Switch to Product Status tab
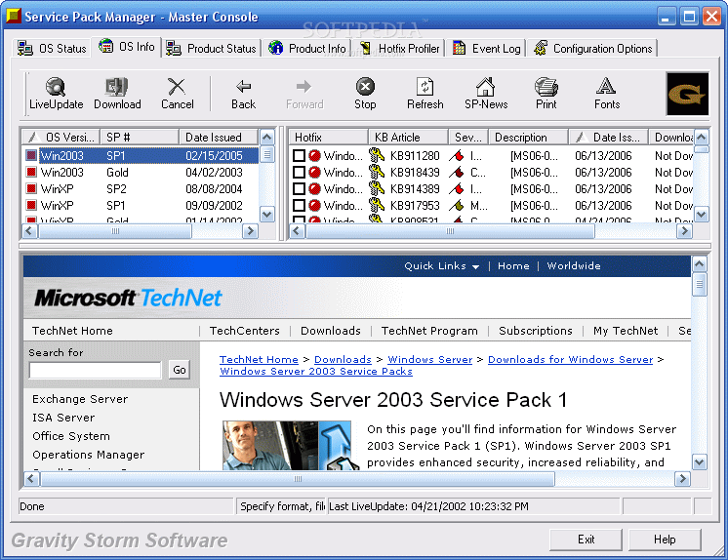Viewport: 728px width, 560px height. point(211,48)
